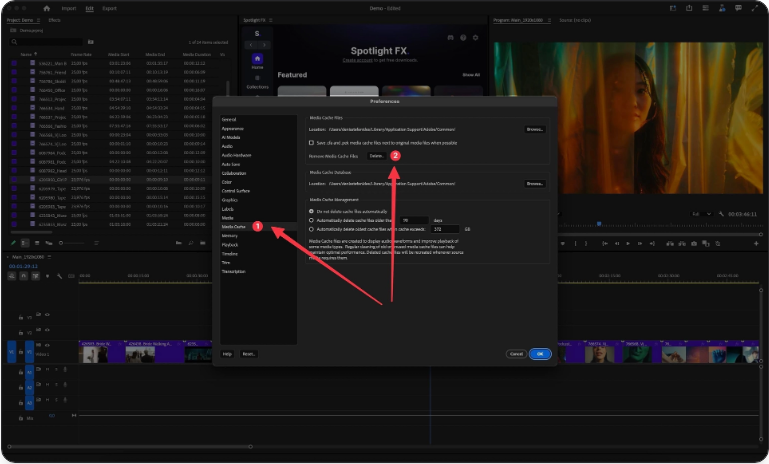Open the Project: Demo panel menu
Screen dimensions: 769x464
[39, 20]
